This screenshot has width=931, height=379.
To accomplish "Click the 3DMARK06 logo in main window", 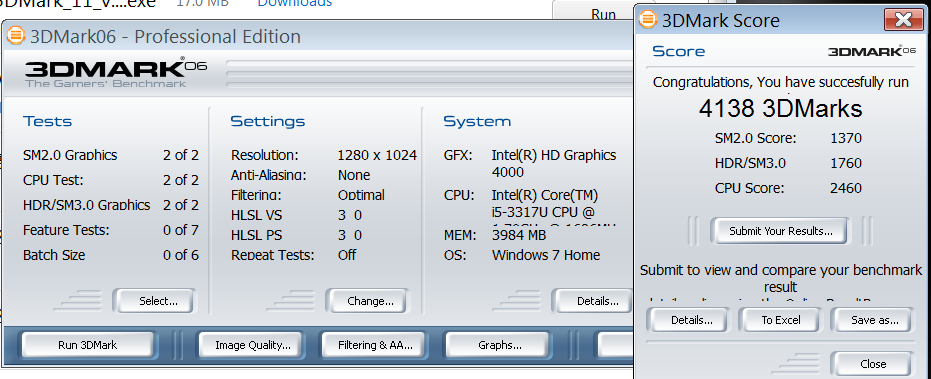I will (x=116, y=73).
